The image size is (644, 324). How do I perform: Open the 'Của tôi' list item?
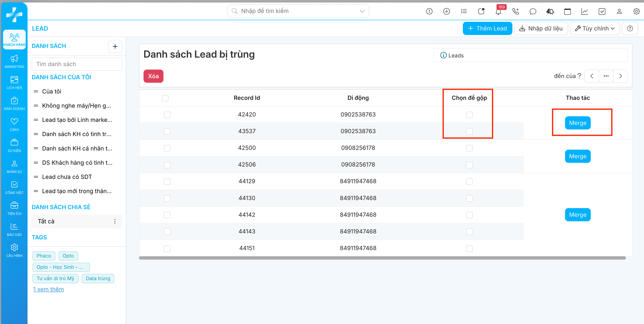pyautogui.click(x=52, y=91)
